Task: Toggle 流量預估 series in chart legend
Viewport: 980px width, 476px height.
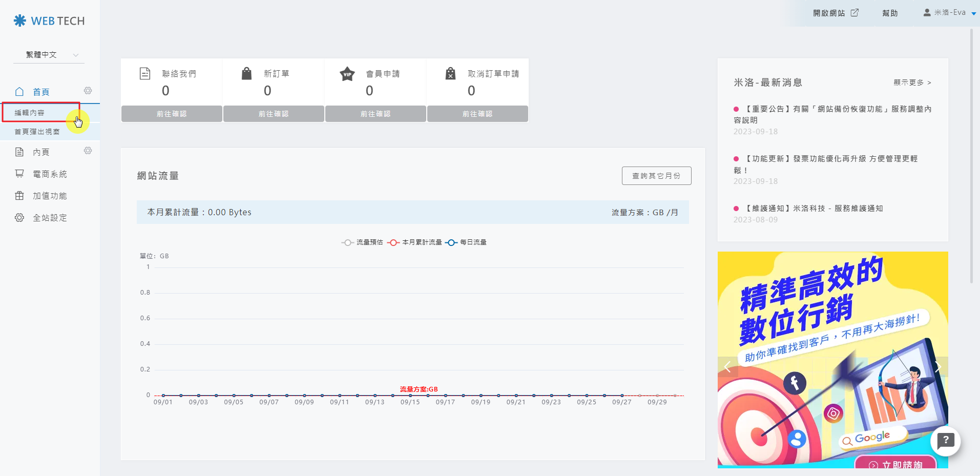Action: tap(363, 242)
